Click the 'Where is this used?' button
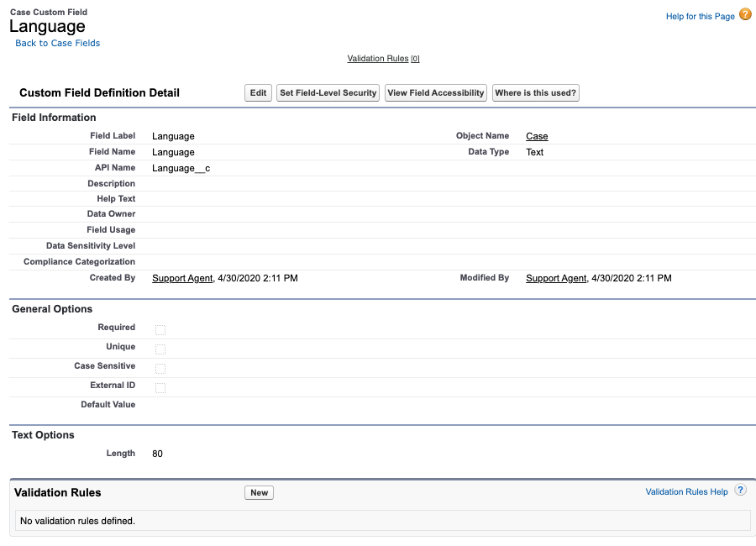756x546 pixels. pos(536,93)
